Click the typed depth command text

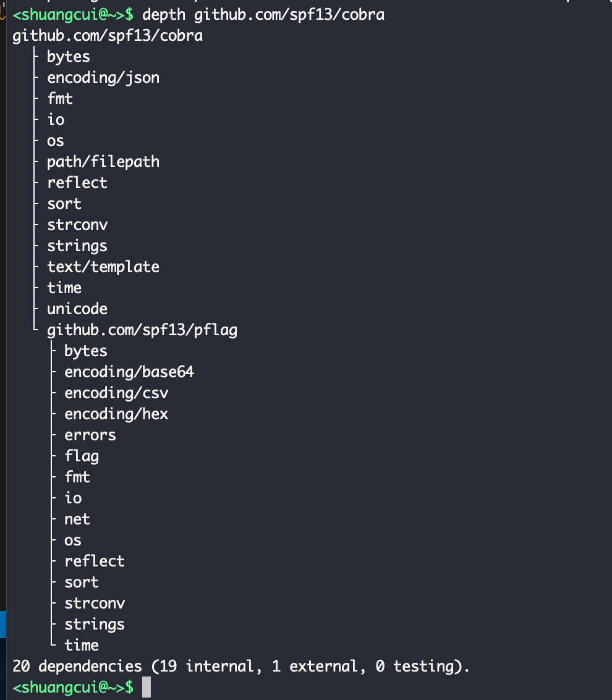coord(263,14)
